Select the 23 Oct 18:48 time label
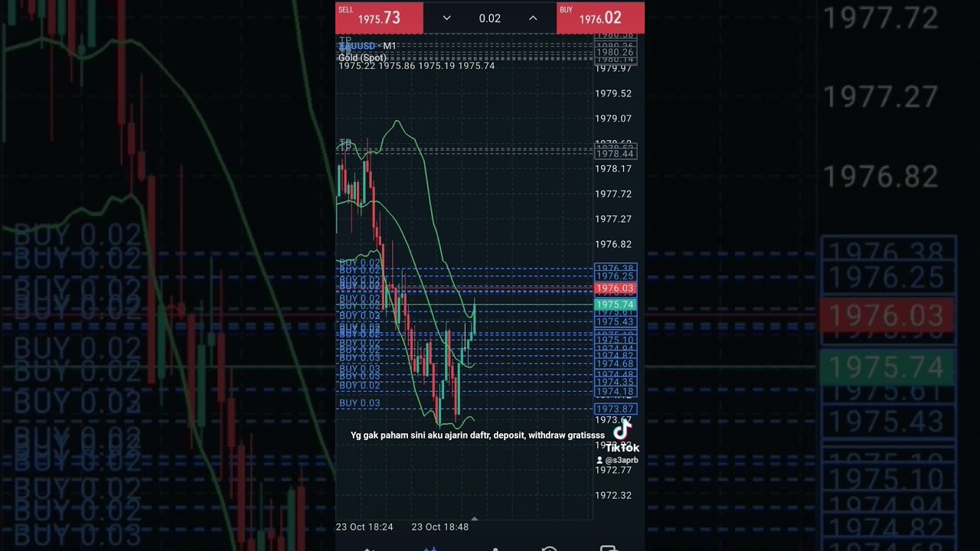This screenshot has width=980, height=551. [x=439, y=527]
